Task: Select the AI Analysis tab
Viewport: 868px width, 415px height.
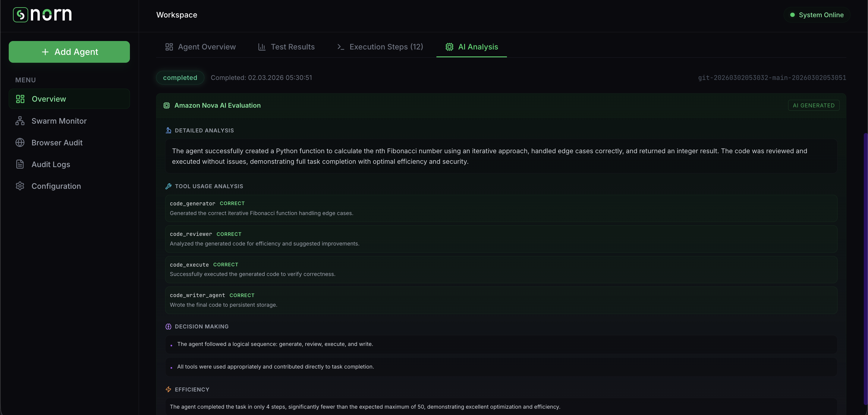Action: (471, 47)
